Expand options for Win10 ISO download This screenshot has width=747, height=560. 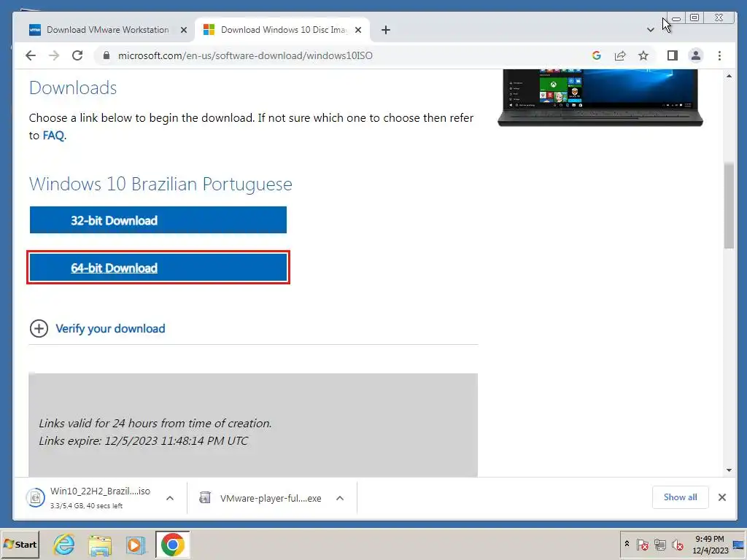pos(170,498)
